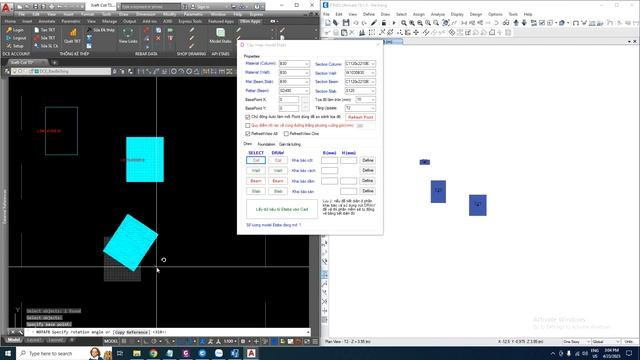
Task: Open File Explorer from the Windows taskbar
Action: [x=137, y=353]
